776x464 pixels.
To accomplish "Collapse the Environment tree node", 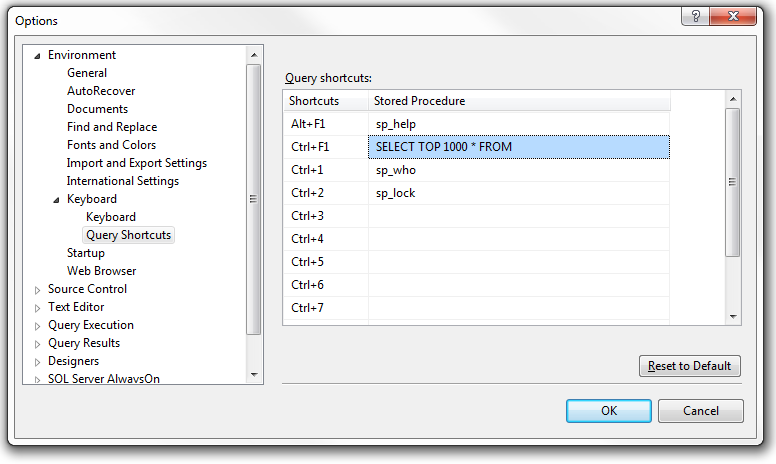I will (37, 56).
